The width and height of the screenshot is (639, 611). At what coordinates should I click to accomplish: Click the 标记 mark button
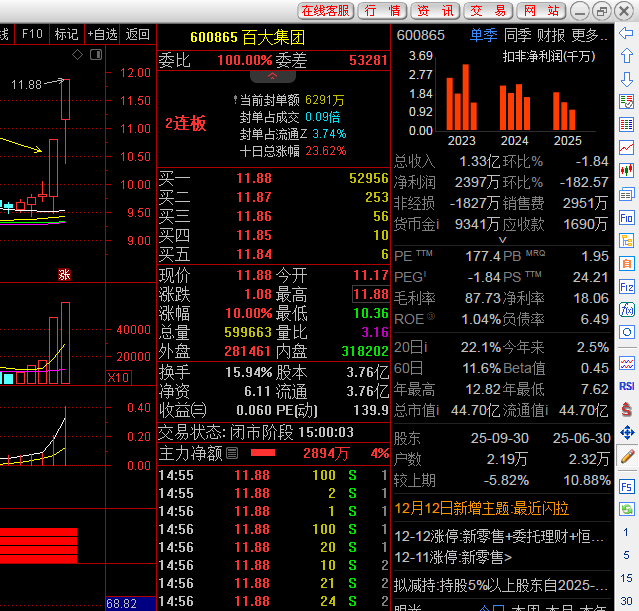(x=66, y=34)
